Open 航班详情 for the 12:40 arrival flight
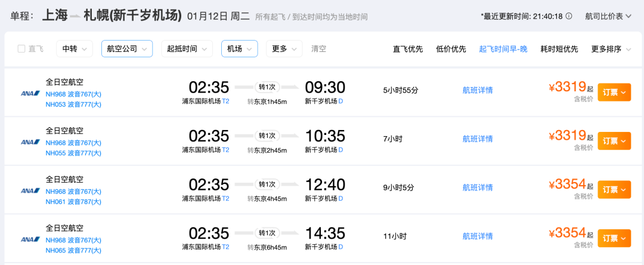The image size is (644, 265). tap(478, 188)
